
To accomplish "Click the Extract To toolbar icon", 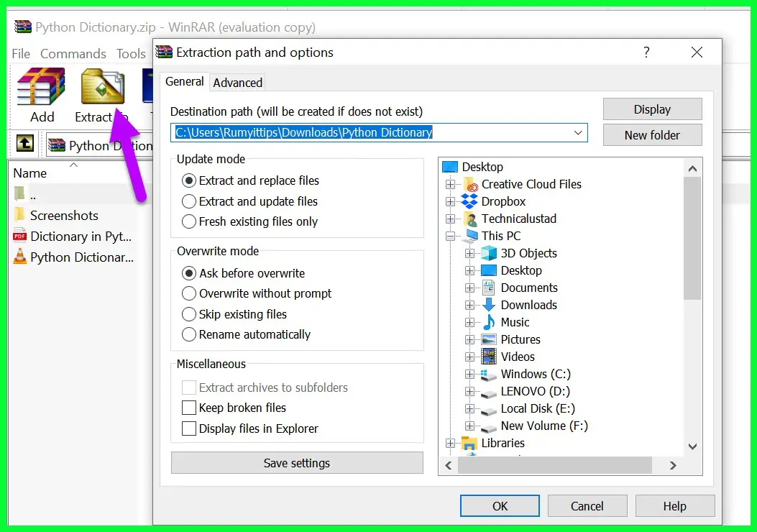I will (x=103, y=87).
